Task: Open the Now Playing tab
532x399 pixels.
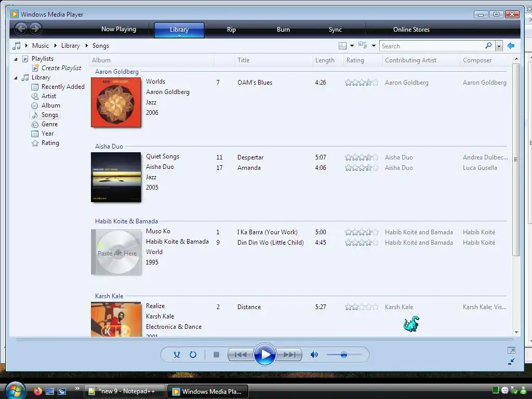Action: coord(119,29)
